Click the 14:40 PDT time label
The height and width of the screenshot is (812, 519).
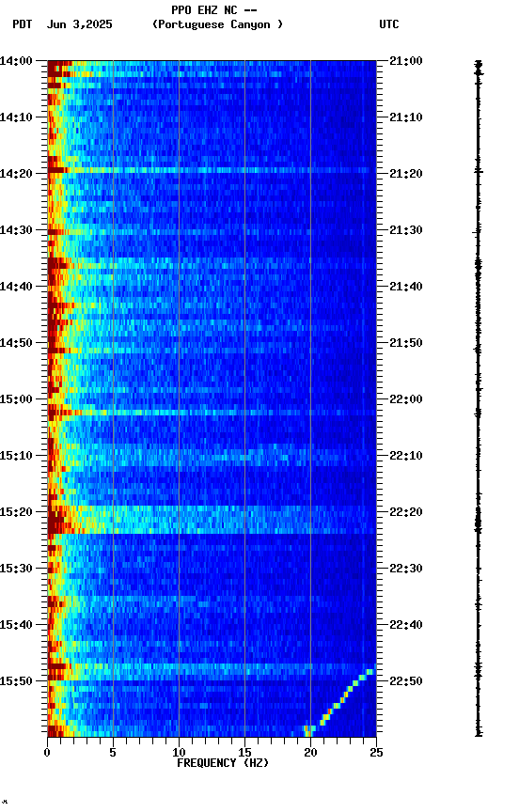(x=16, y=287)
